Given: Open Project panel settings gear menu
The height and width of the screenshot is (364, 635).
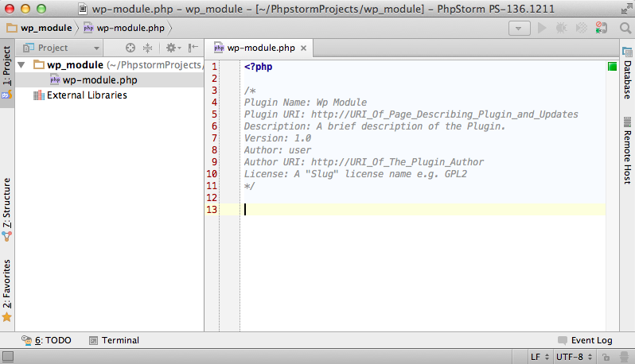Looking at the screenshot, I should [173, 48].
